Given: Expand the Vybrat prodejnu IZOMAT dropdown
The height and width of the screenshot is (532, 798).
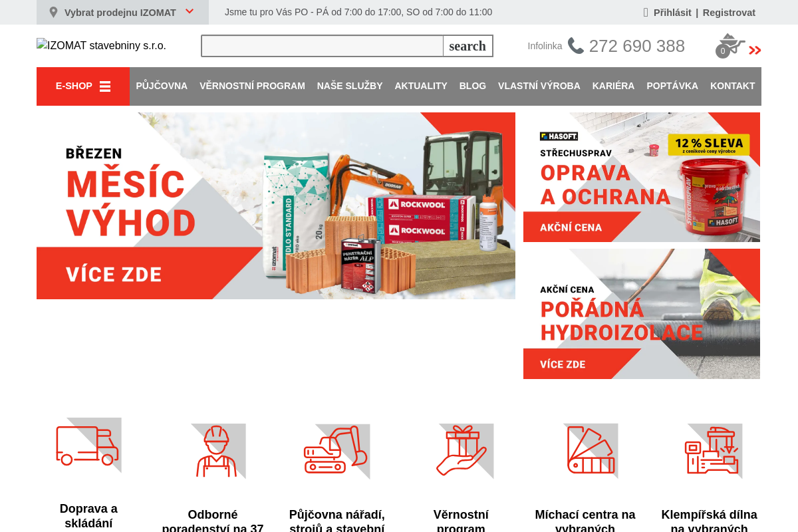Looking at the screenshot, I should click(x=122, y=13).
